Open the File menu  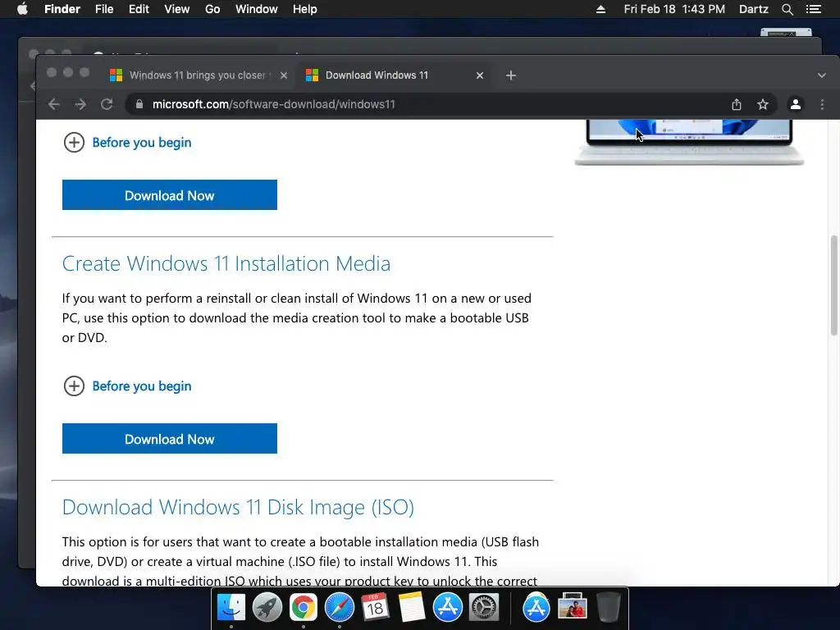104,9
